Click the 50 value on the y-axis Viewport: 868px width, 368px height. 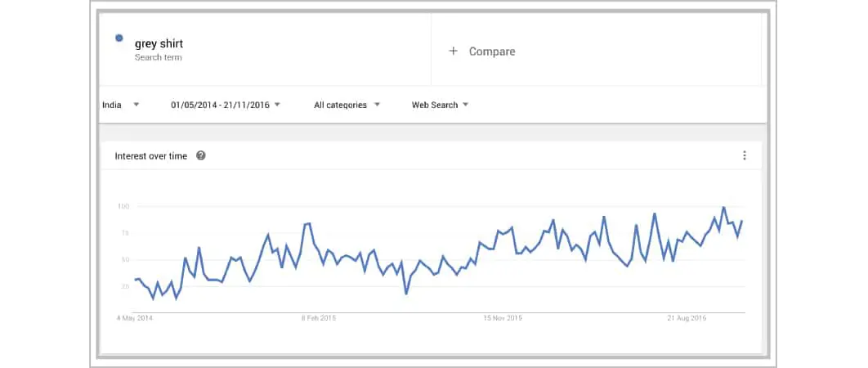pyautogui.click(x=125, y=260)
